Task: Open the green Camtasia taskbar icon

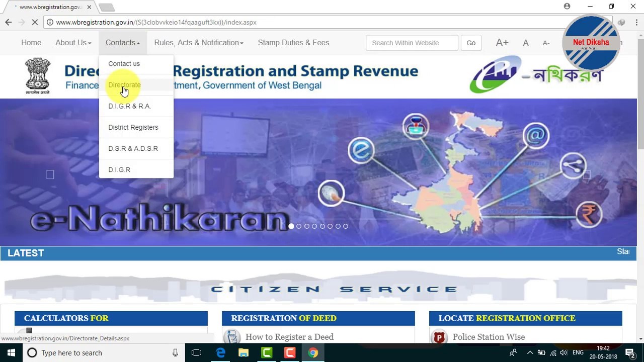Action: [x=267, y=353]
